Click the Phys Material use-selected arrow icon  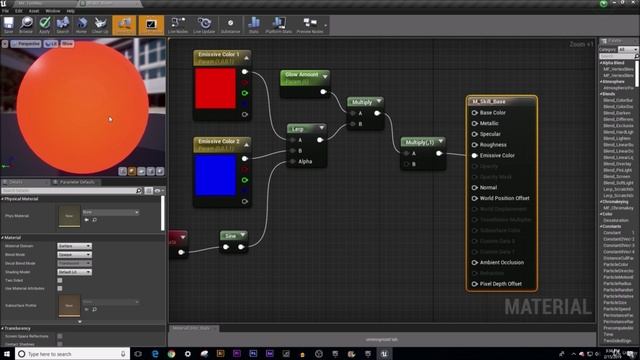point(87,220)
